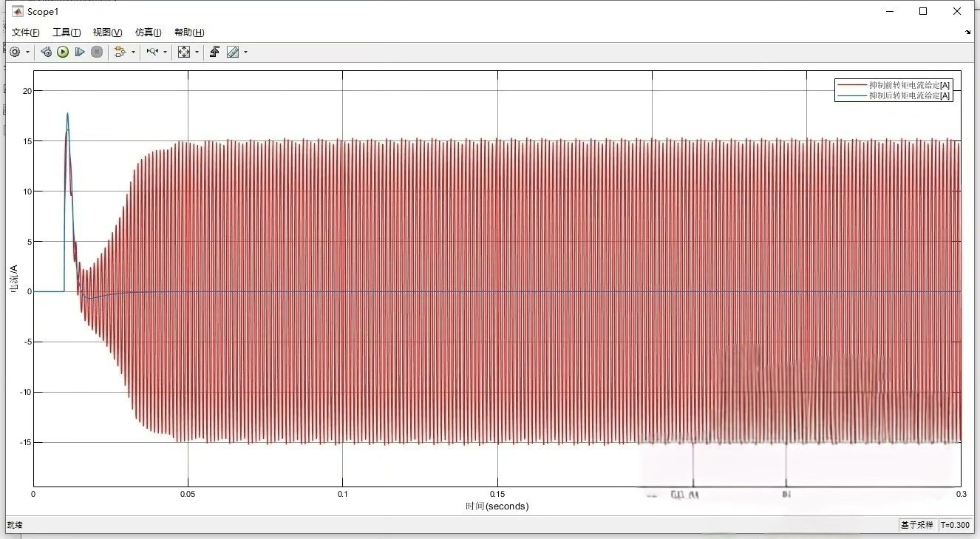Expand the gear settings dropdown arrow
980x539 pixels.
[x=28, y=52]
